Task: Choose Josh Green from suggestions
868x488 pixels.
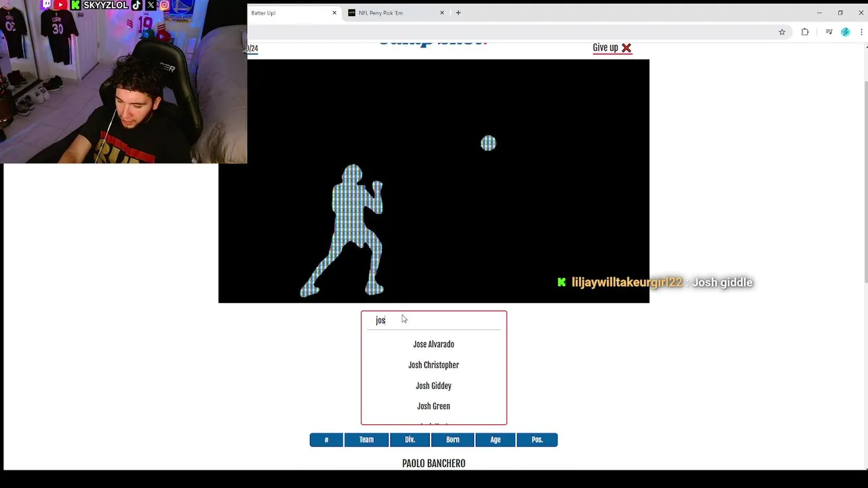Action: (x=433, y=406)
